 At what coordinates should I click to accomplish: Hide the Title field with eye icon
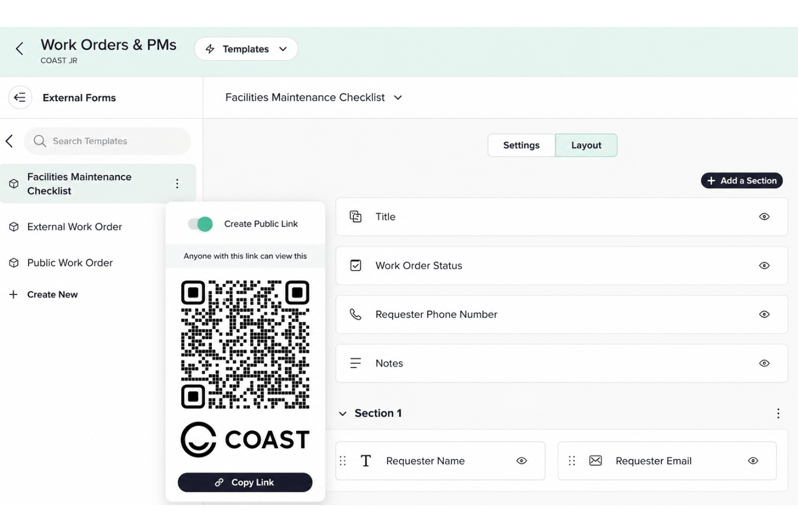coord(764,217)
